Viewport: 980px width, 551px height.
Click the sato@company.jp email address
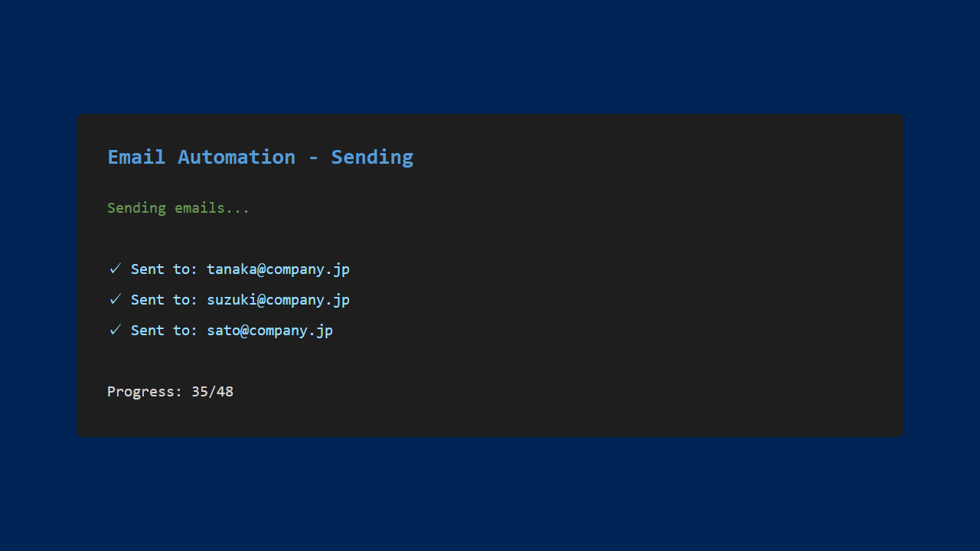pyautogui.click(x=269, y=331)
